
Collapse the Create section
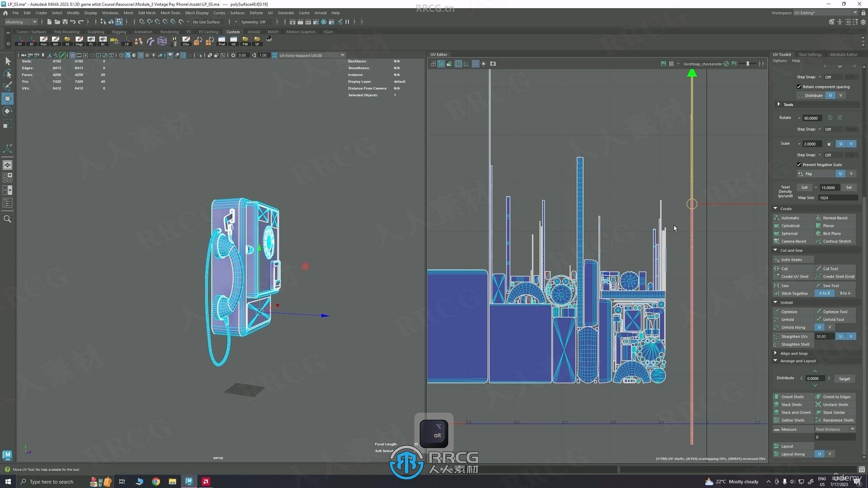click(x=775, y=208)
